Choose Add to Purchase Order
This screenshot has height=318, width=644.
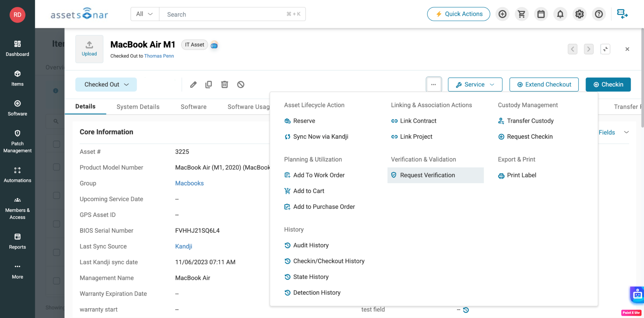click(x=320, y=207)
